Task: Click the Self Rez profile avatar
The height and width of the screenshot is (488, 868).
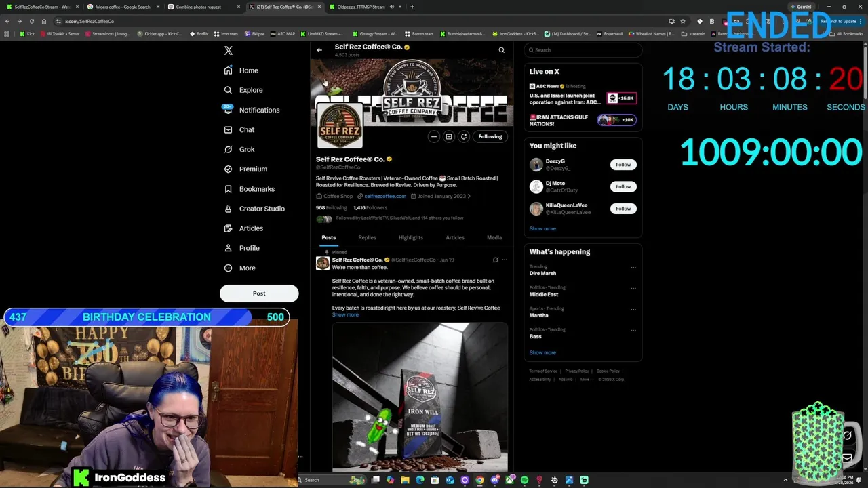Action: (x=340, y=125)
